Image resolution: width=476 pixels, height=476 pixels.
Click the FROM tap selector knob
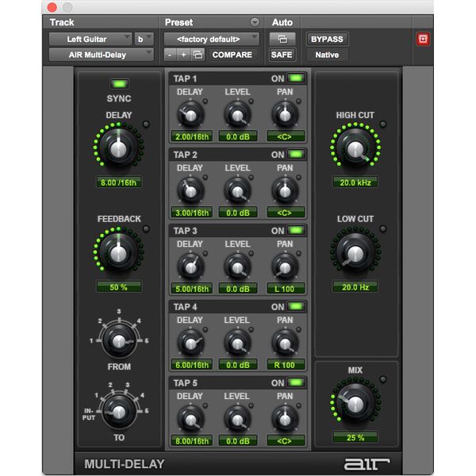coord(119,341)
